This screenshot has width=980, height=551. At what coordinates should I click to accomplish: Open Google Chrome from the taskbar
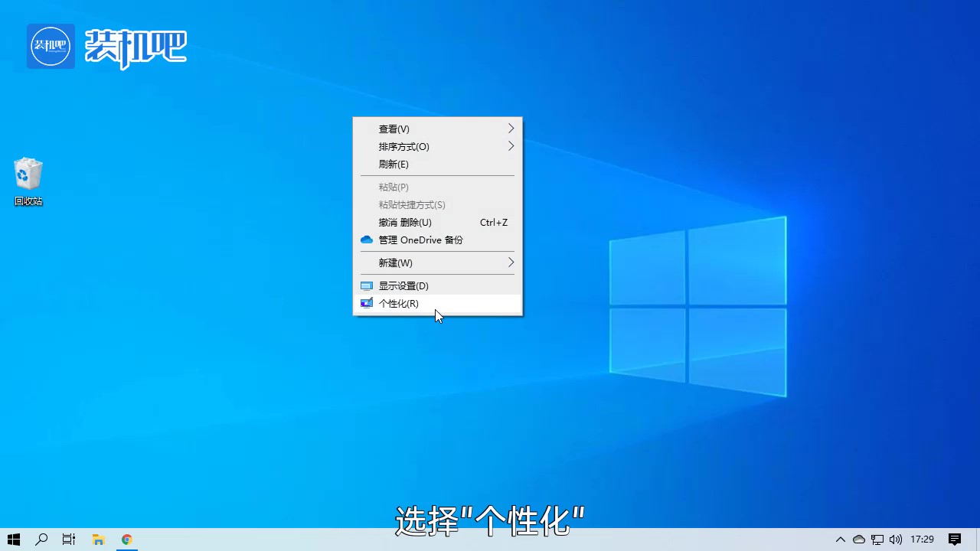click(127, 540)
